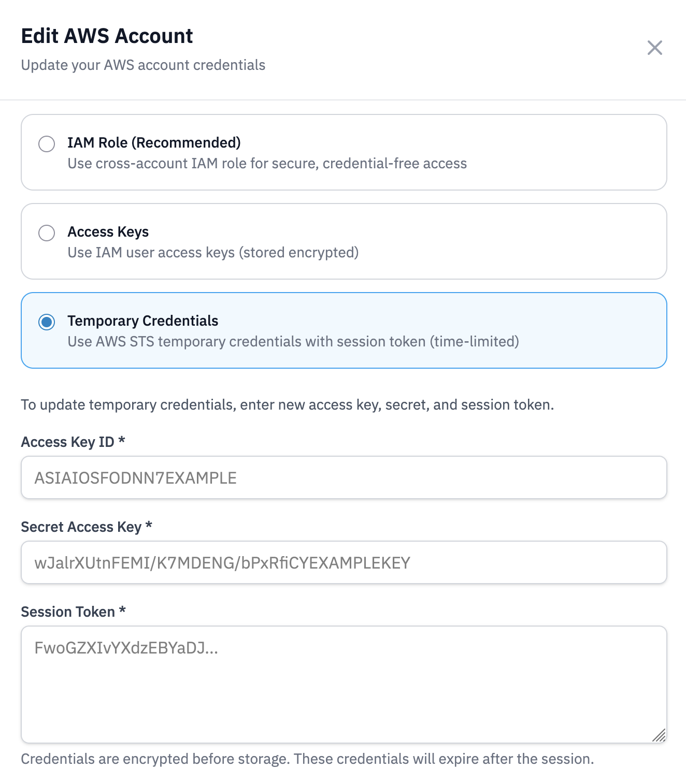Click the cross-account IAM role description text

tap(267, 164)
